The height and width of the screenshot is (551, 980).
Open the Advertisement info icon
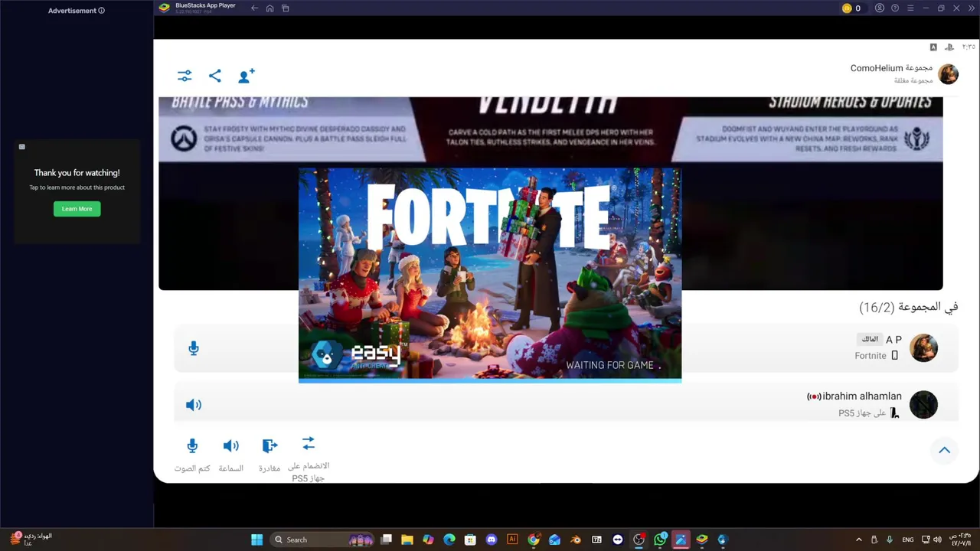click(x=101, y=11)
